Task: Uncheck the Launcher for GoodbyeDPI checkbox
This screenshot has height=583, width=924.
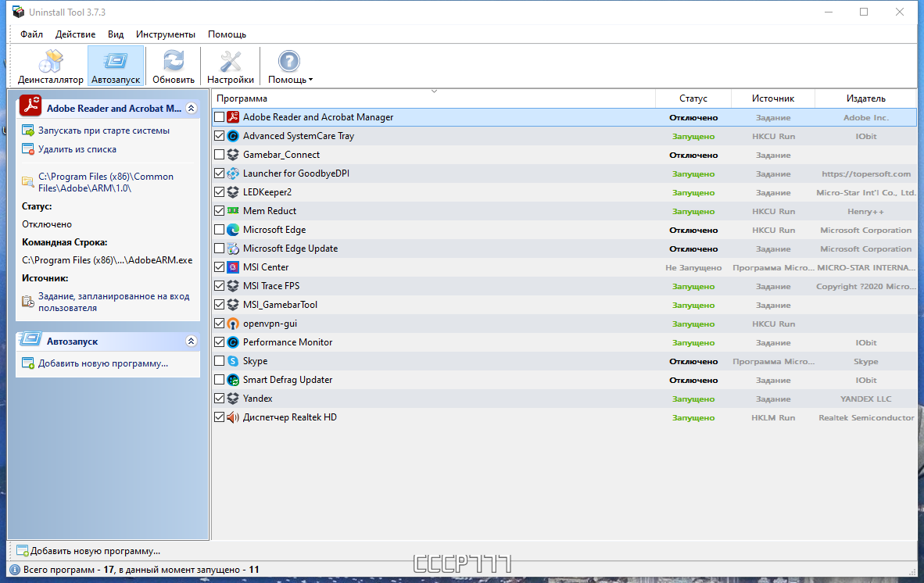Action: coord(219,173)
